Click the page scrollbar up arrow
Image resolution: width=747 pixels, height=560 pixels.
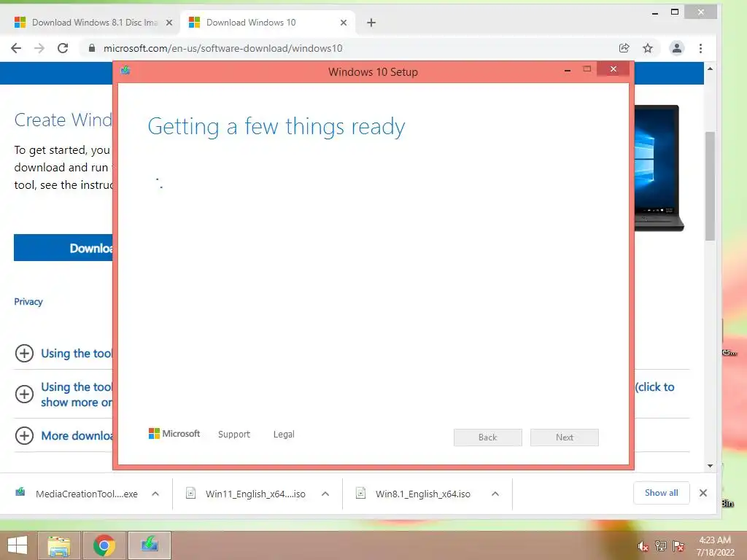(710, 69)
